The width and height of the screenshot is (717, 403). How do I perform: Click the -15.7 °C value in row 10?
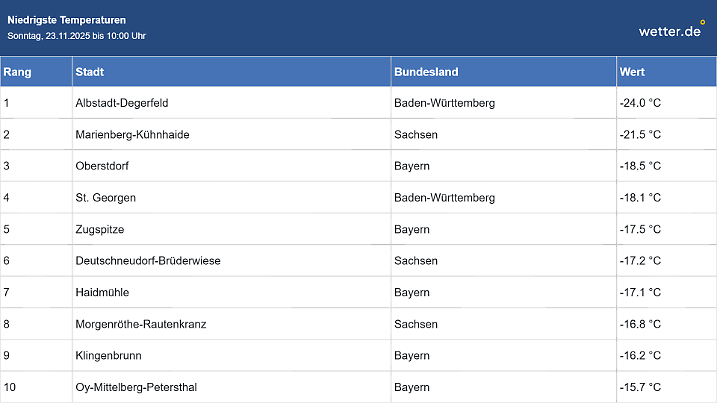[640, 387]
